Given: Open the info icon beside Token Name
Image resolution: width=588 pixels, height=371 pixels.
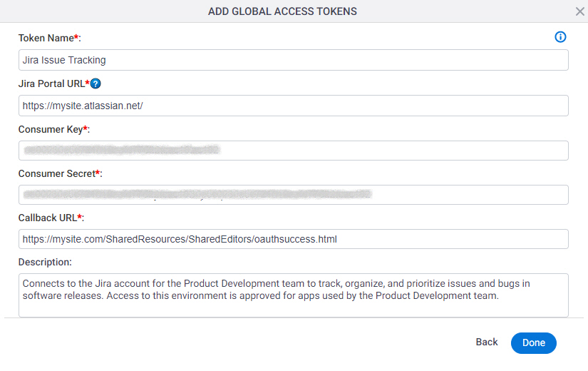Looking at the screenshot, I should coord(560,37).
